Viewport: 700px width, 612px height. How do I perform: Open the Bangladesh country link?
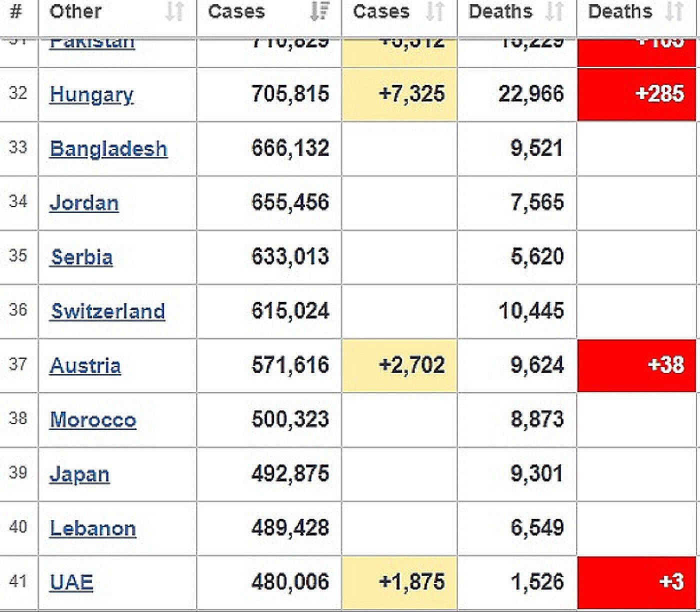tap(108, 148)
